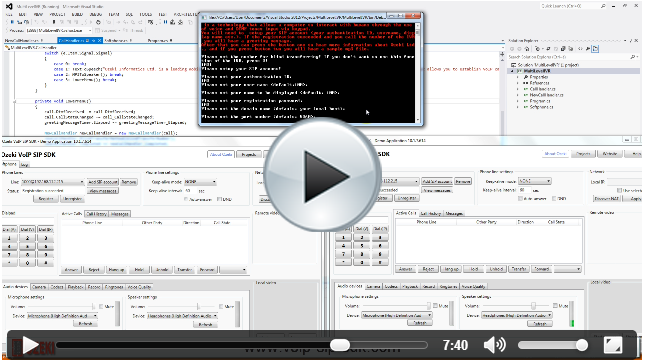Click the console window vertical scrollbar
The image size is (645, 360).
click(x=418, y=73)
